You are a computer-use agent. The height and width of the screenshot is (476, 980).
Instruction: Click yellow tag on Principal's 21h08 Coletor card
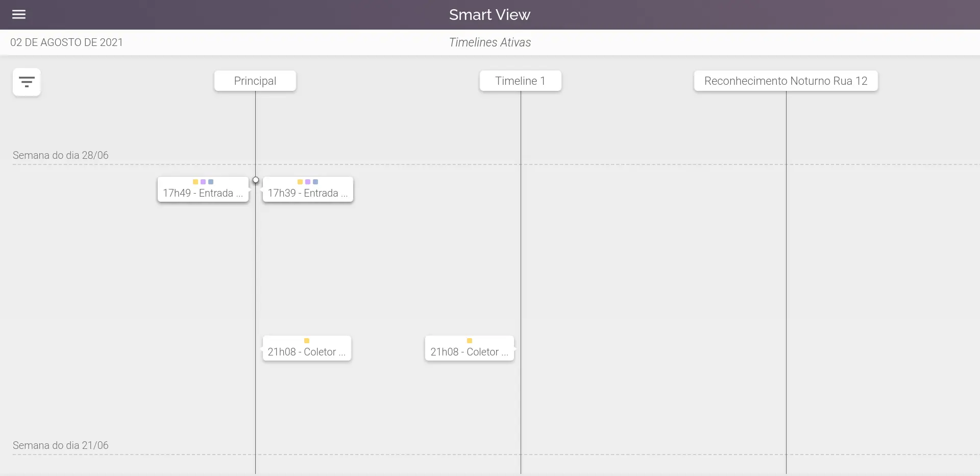[307, 341]
